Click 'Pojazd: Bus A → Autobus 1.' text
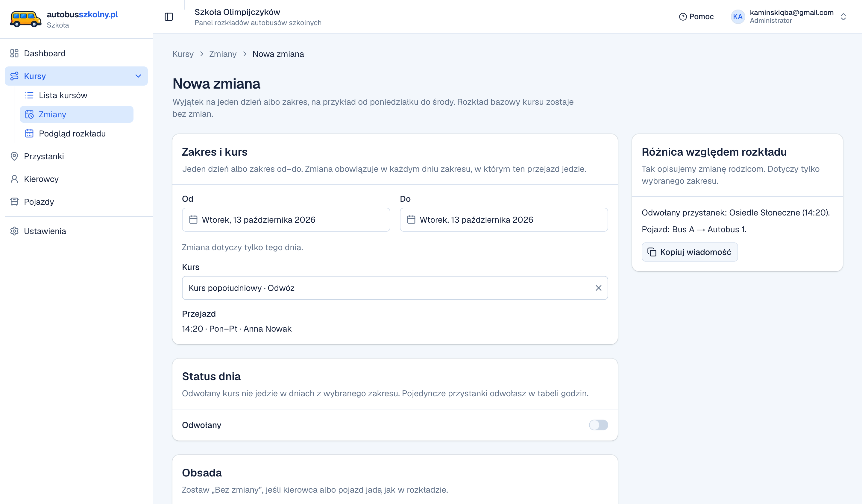Screen dimensions: 862x504 tap(694, 230)
